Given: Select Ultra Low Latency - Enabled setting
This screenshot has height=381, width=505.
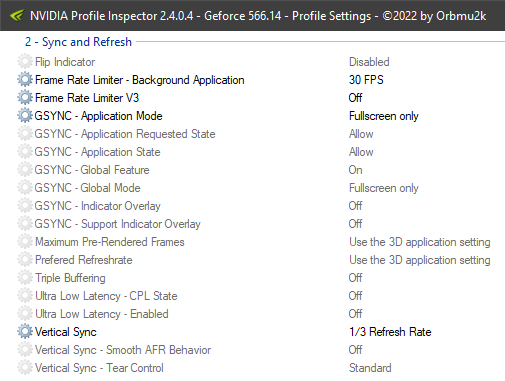Looking at the screenshot, I should pos(102,314).
